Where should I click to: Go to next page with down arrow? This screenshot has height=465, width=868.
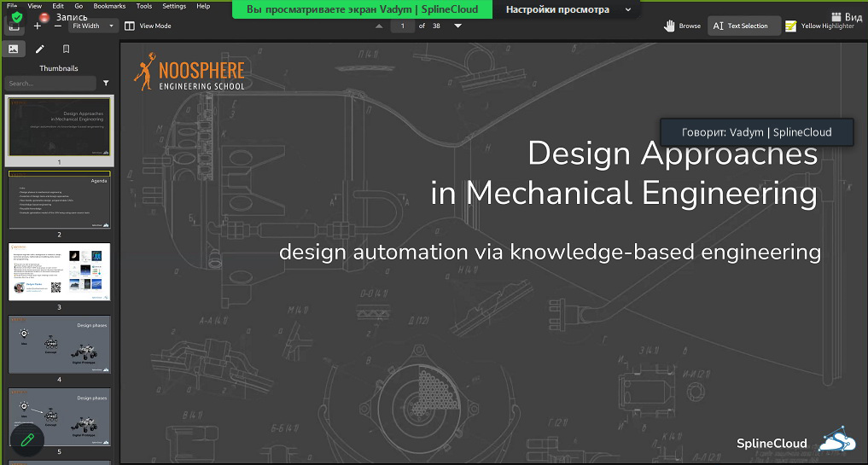[458, 26]
